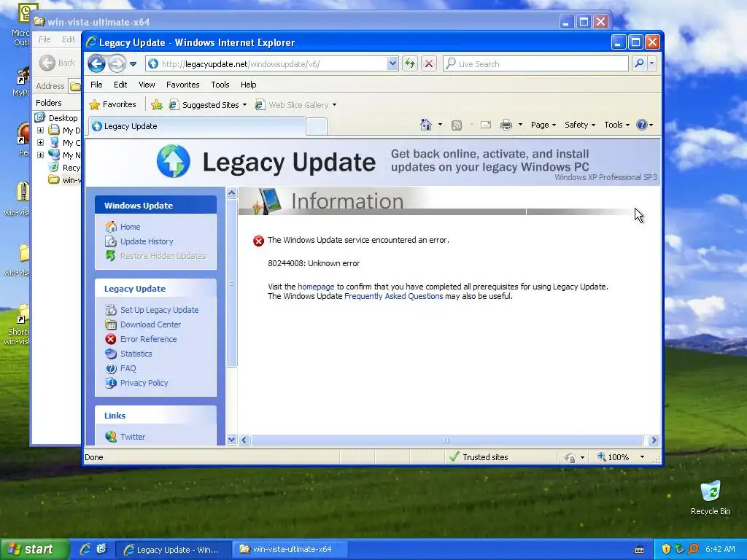Click the security shield tray icon
The width and height of the screenshot is (747, 560).
[x=666, y=549]
